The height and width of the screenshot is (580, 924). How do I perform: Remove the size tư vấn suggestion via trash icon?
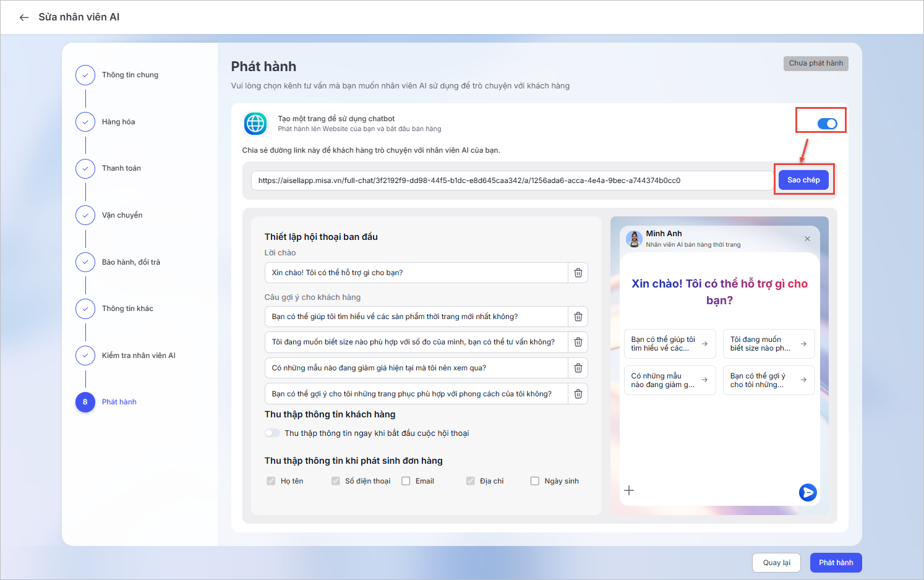point(578,342)
